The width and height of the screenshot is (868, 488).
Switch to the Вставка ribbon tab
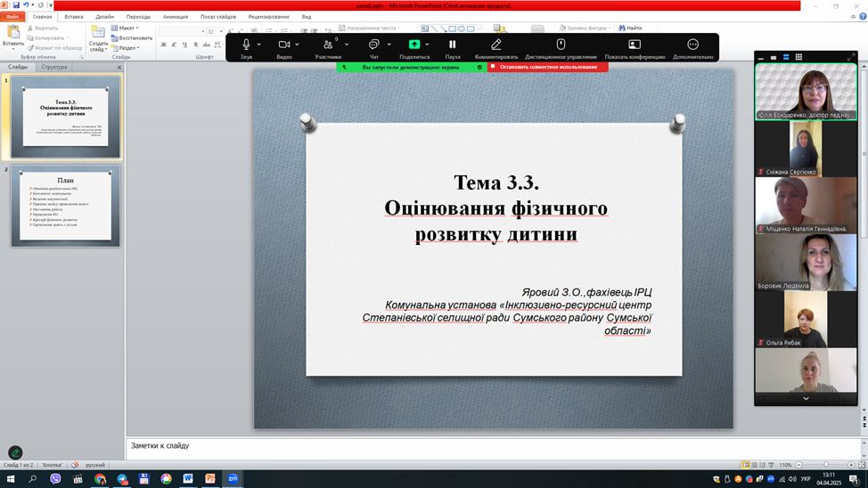(x=74, y=16)
